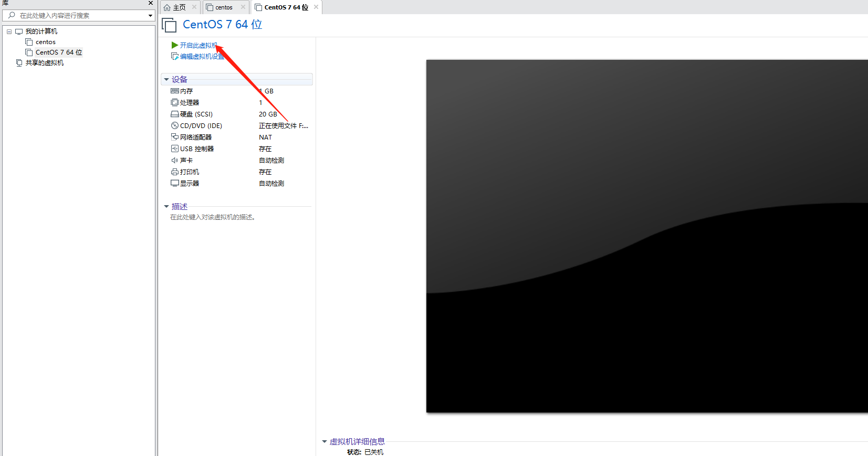Click the CD/DVD (IDE) disc icon

pyautogui.click(x=175, y=125)
